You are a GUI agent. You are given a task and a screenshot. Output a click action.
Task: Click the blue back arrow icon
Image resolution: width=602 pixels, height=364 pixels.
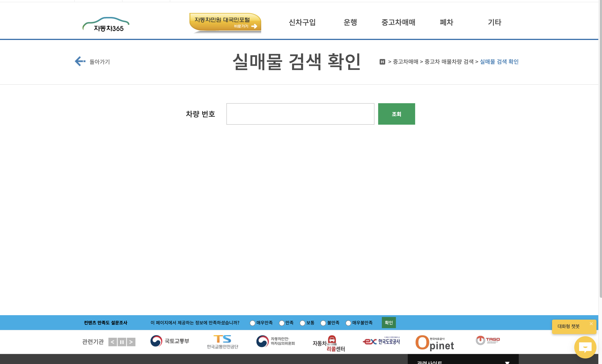(x=80, y=61)
